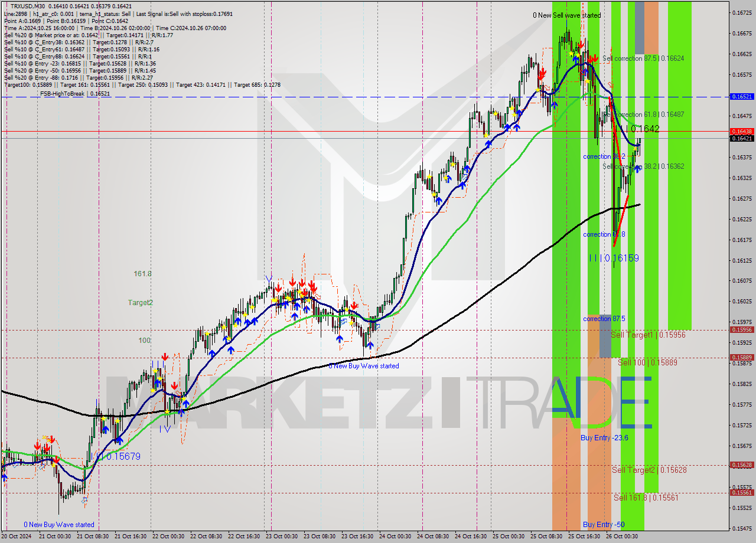Click the green 'Target2' label
The image size is (756, 543).
pos(141,302)
